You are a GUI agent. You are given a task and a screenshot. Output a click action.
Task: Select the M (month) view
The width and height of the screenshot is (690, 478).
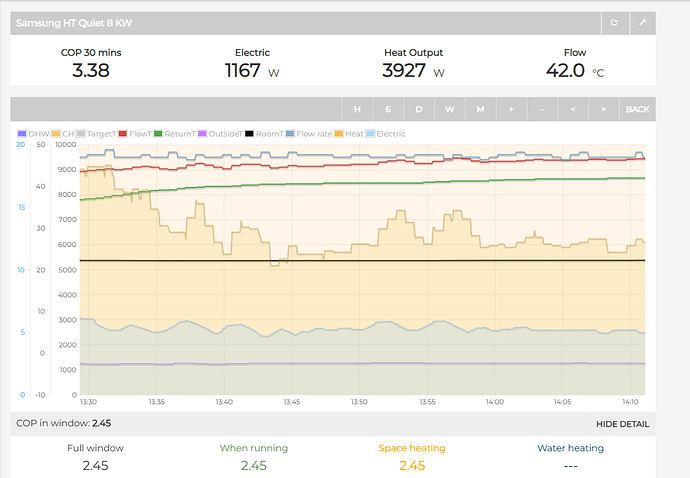(x=480, y=109)
